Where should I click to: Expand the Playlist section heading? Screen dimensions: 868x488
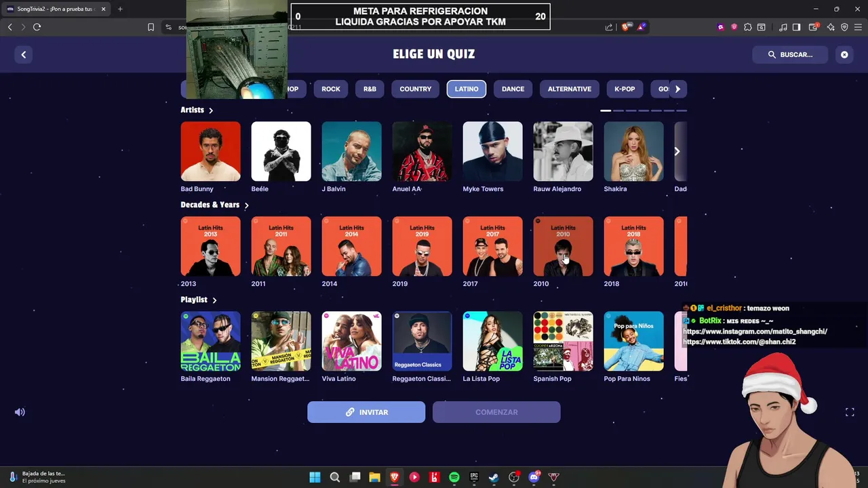199,300
